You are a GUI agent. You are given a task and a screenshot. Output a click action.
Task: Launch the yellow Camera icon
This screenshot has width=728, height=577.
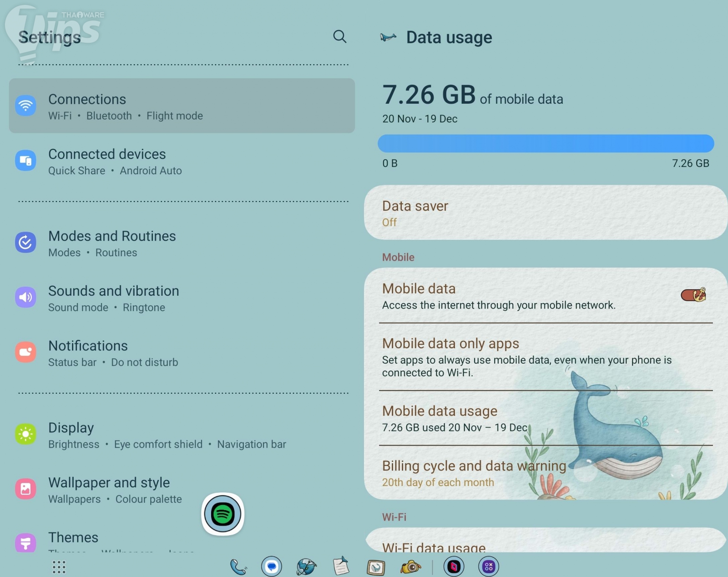tap(410, 567)
